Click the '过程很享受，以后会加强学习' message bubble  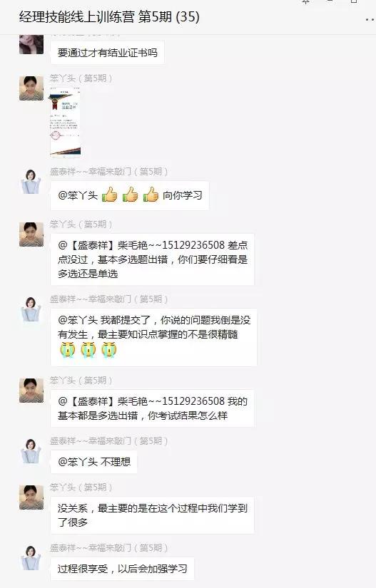122,569
